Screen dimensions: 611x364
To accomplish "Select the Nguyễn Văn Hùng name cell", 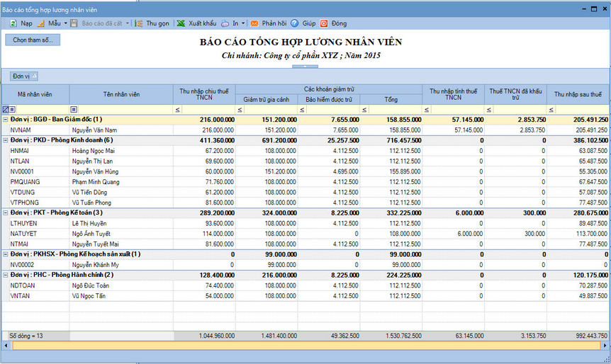I will pos(121,171).
